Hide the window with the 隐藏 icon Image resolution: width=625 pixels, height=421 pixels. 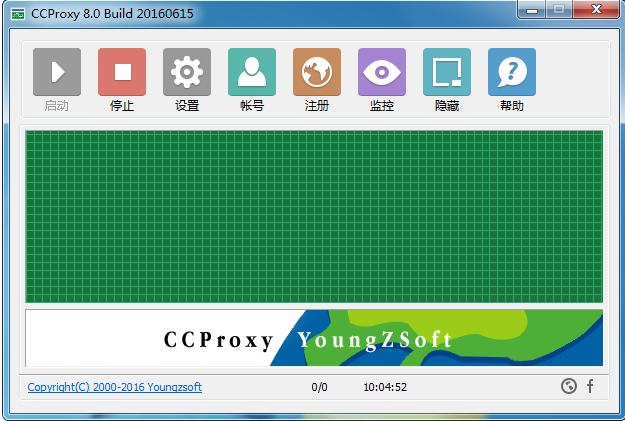tap(447, 72)
